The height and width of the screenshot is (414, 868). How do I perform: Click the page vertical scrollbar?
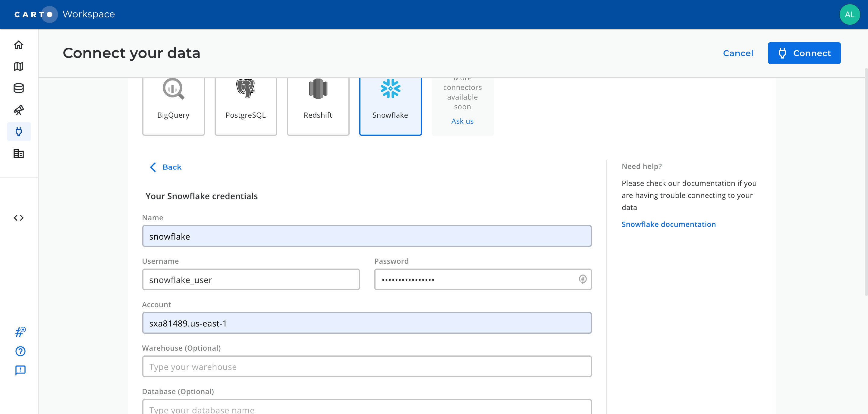866,182
